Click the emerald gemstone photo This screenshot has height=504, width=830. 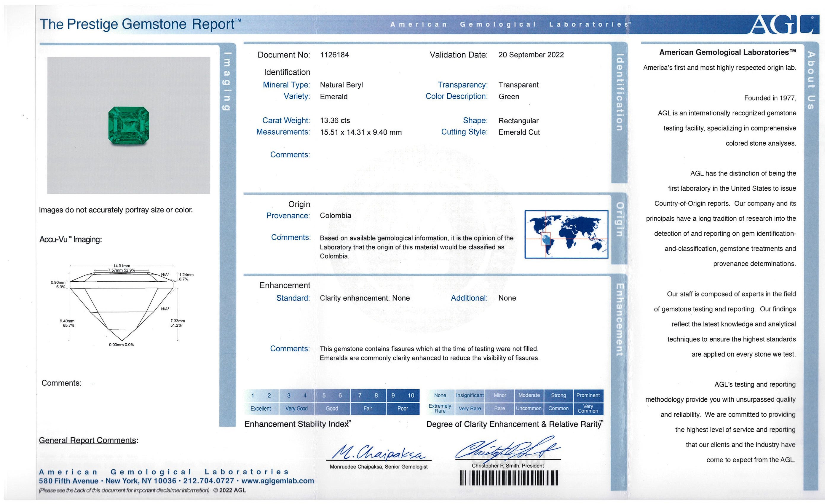click(x=128, y=125)
